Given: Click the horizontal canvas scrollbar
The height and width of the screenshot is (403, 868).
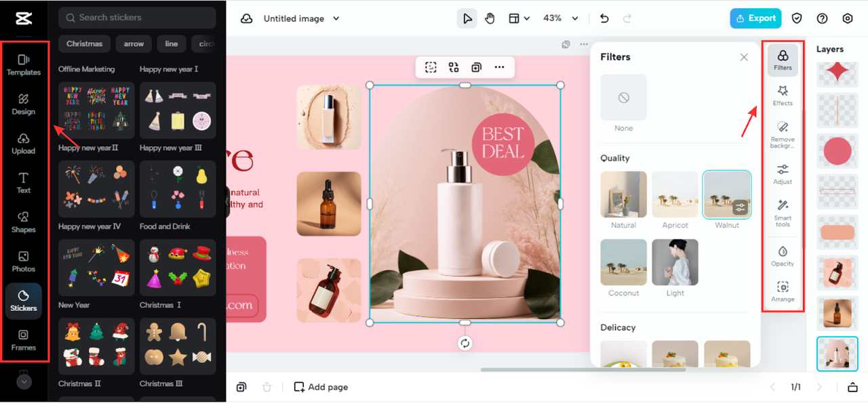Looking at the screenshot, I should (583, 370).
